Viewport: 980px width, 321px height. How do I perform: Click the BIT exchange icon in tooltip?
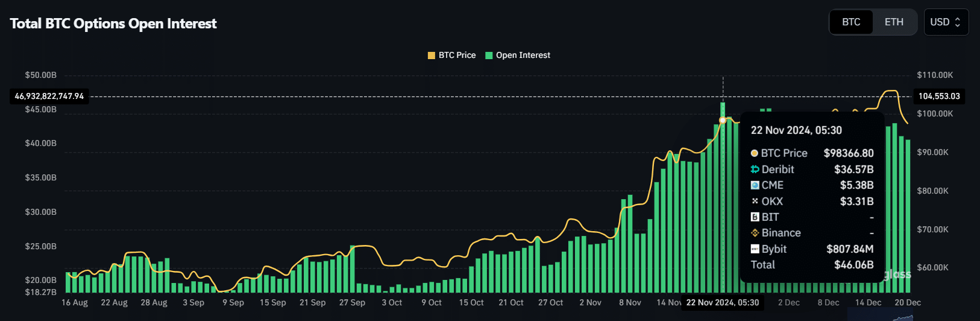pyautogui.click(x=755, y=217)
